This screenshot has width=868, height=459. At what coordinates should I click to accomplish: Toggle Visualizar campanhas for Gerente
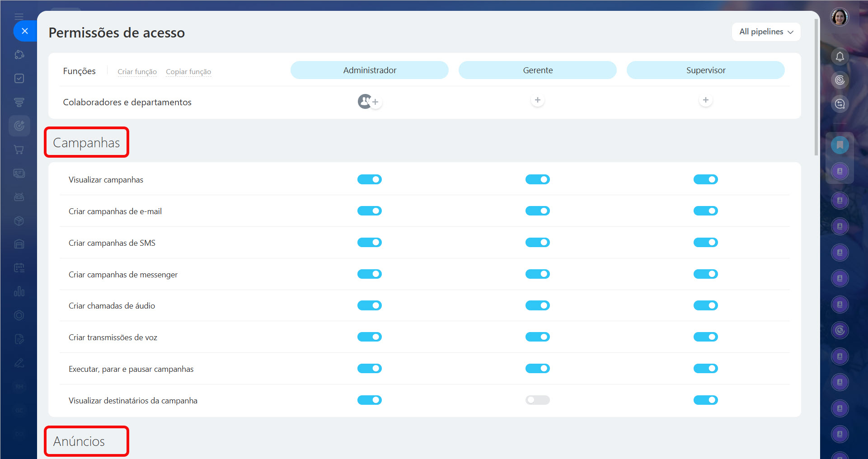coord(538,179)
